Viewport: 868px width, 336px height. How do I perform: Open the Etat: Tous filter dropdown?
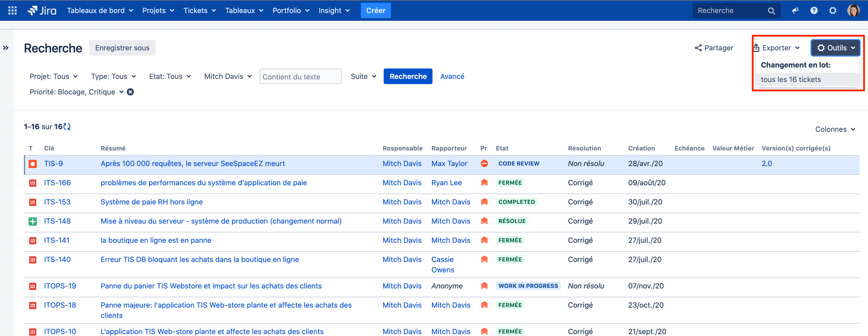pos(170,76)
